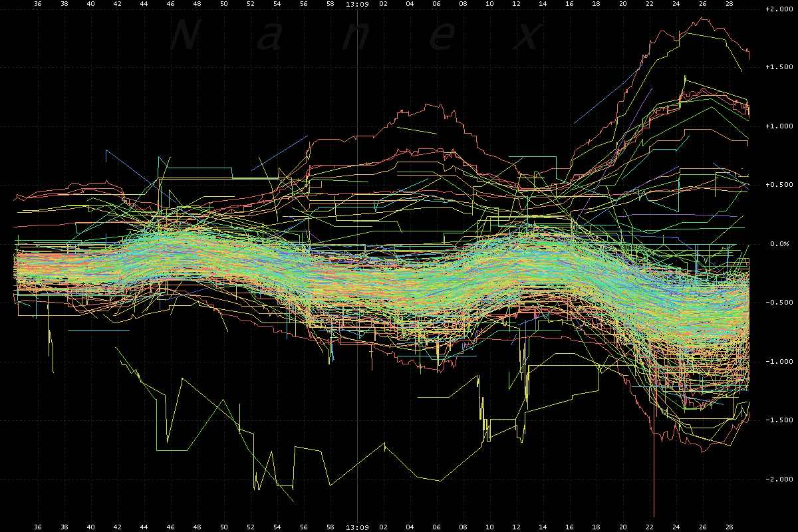This screenshot has width=798, height=532.
Task: Click the 22 seconds tick on top axis
Action: point(650,4)
